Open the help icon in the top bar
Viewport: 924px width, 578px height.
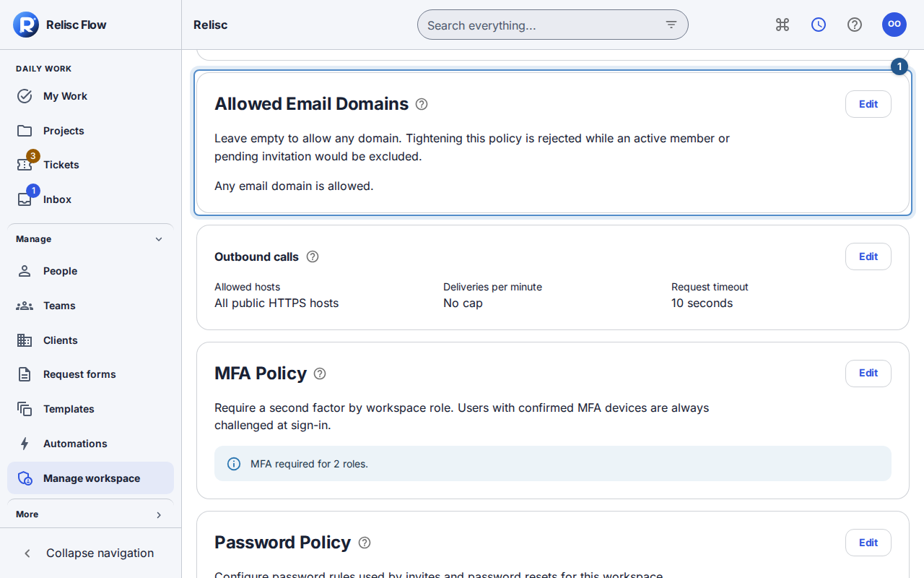pos(855,25)
